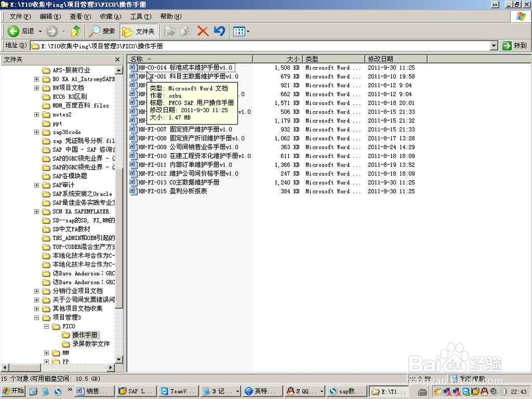This screenshot has width=532, height=399.
Task: Click Word icon of HN-FI-007 固定资产维护手册
Action: [133, 129]
